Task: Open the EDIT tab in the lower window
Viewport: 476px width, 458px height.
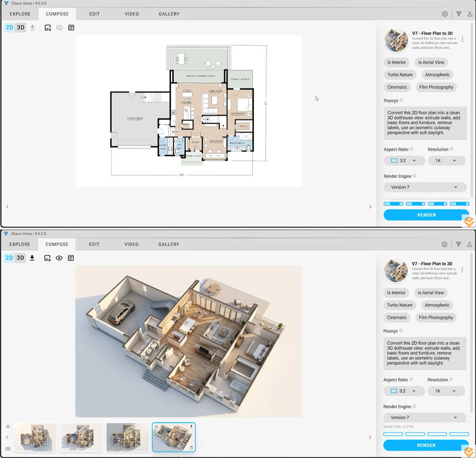Action: click(94, 244)
